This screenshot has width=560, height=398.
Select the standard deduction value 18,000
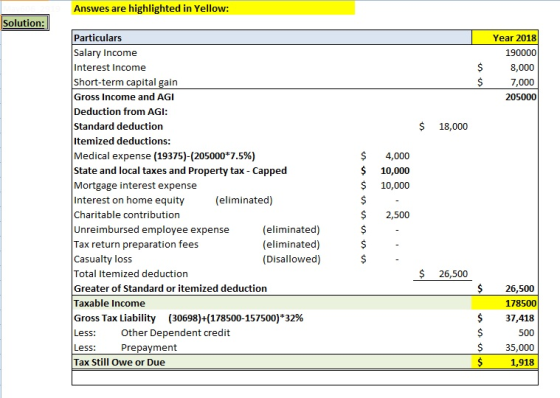[453, 126]
